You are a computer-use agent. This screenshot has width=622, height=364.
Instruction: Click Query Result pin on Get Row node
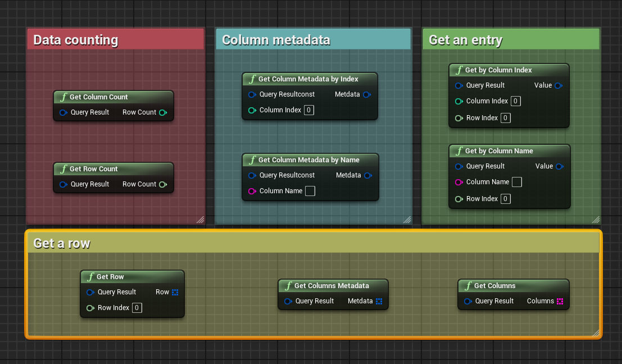pyautogui.click(x=90, y=292)
